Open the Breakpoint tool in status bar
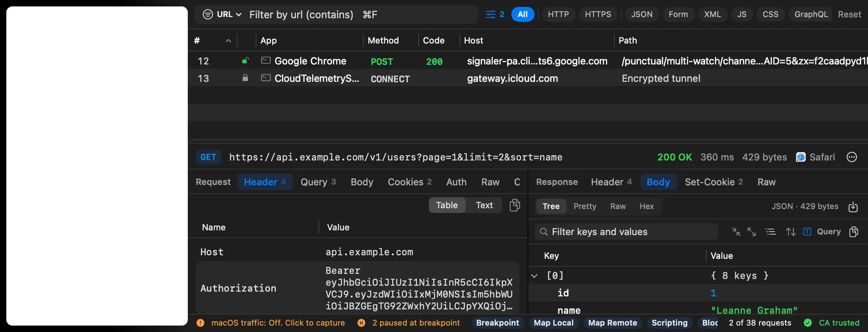The width and height of the screenshot is (868, 332). click(x=497, y=323)
